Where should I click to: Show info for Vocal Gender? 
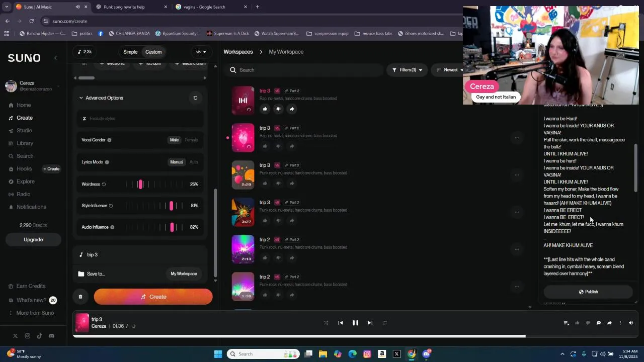(x=109, y=140)
